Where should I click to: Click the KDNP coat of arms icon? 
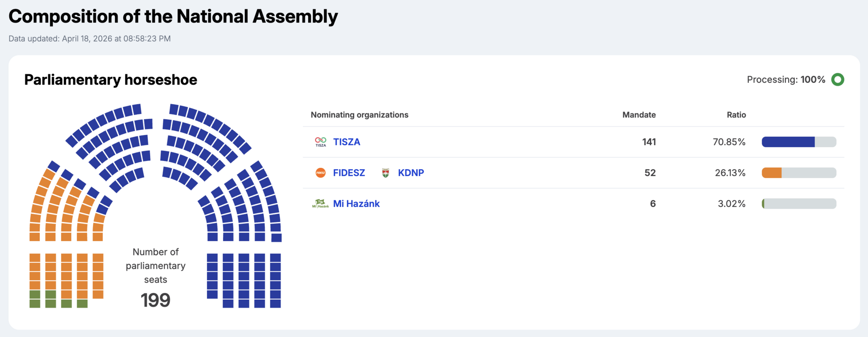(385, 173)
